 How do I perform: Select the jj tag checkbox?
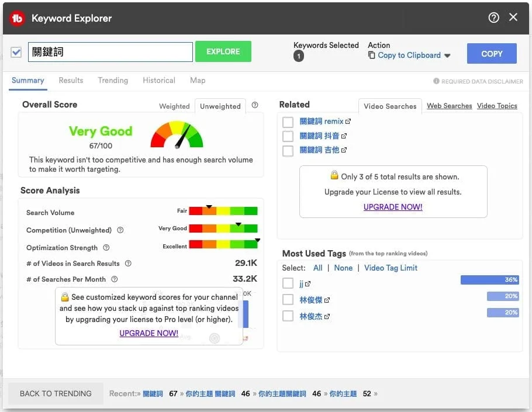click(x=288, y=283)
